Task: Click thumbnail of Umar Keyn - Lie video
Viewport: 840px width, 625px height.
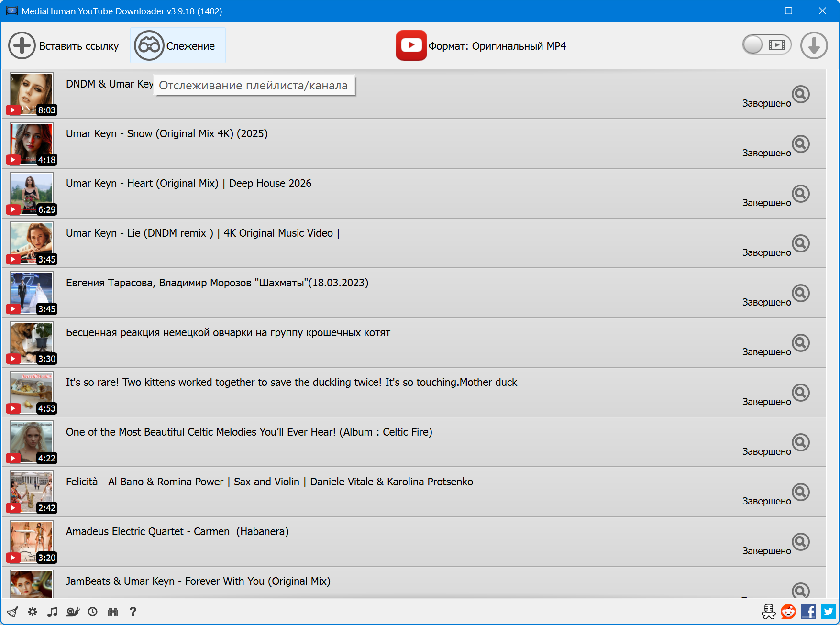Action: click(x=32, y=243)
